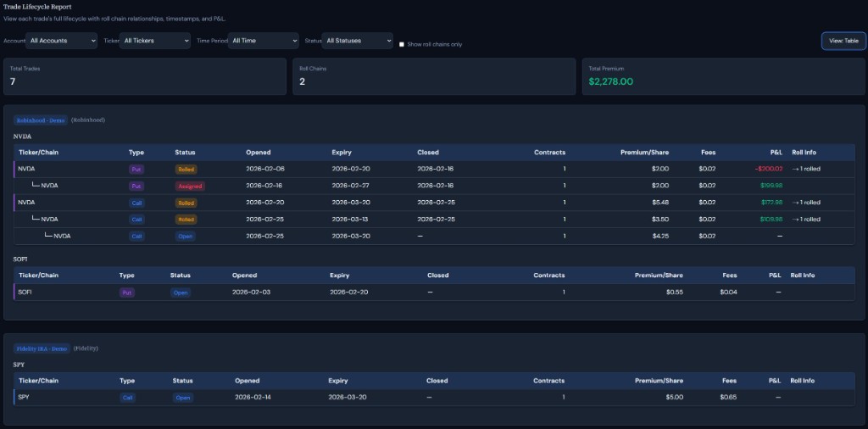Click the red Assigned status badge
The height and width of the screenshot is (429, 868).
coord(186,186)
